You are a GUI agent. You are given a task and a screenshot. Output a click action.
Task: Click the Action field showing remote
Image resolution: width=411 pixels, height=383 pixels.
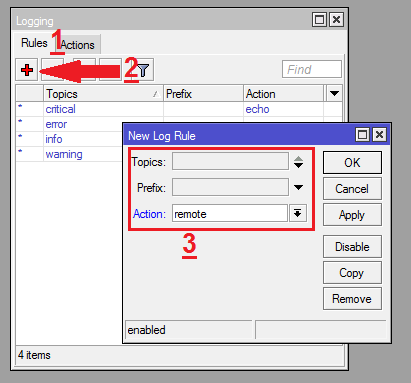(x=230, y=213)
